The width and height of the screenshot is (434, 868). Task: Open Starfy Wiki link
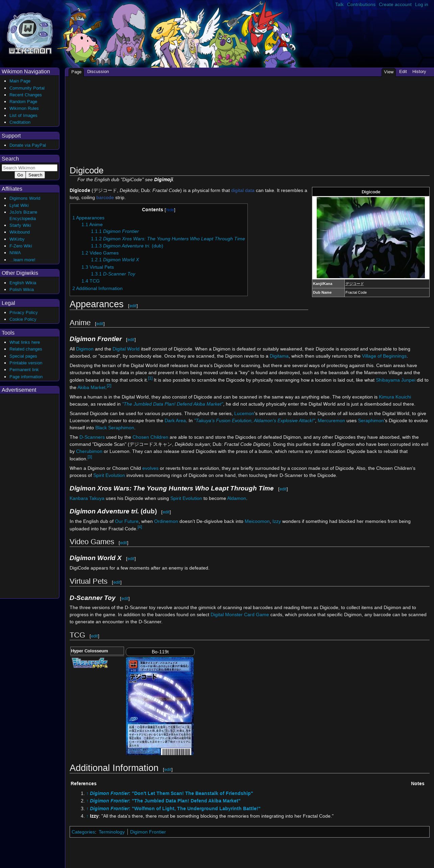coord(20,225)
